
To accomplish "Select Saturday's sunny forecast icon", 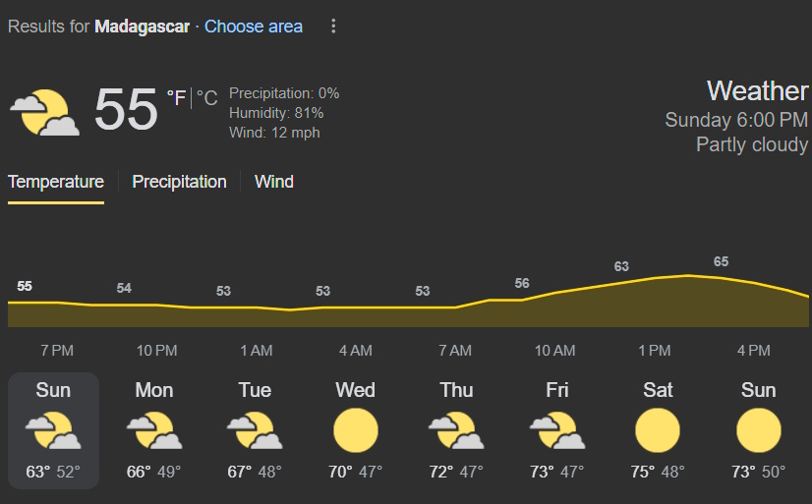I will click(658, 430).
